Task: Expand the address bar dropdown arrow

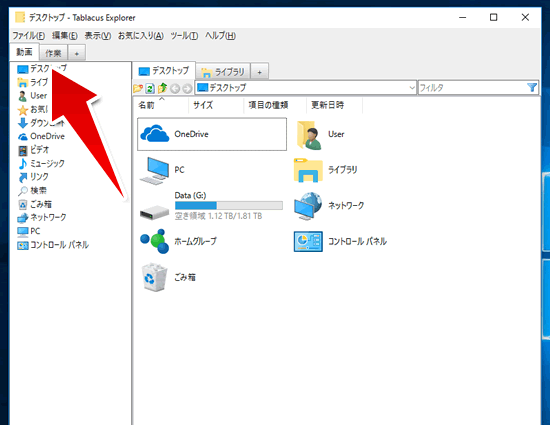Action: point(412,88)
